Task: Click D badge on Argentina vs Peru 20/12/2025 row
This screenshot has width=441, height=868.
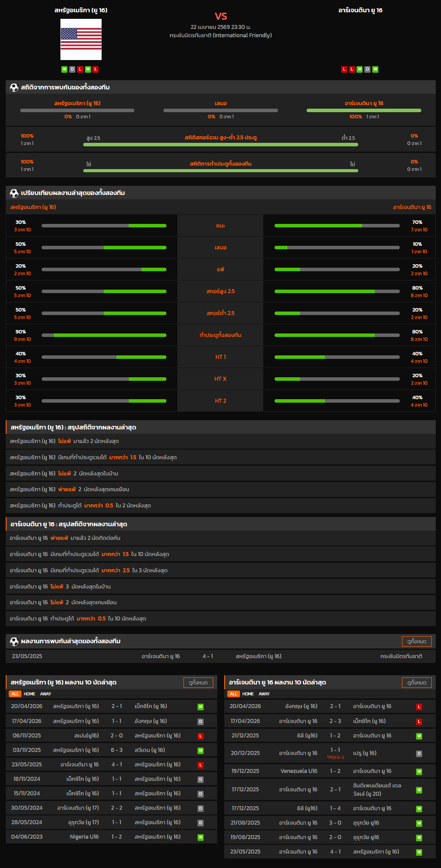Action: coord(419,754)
